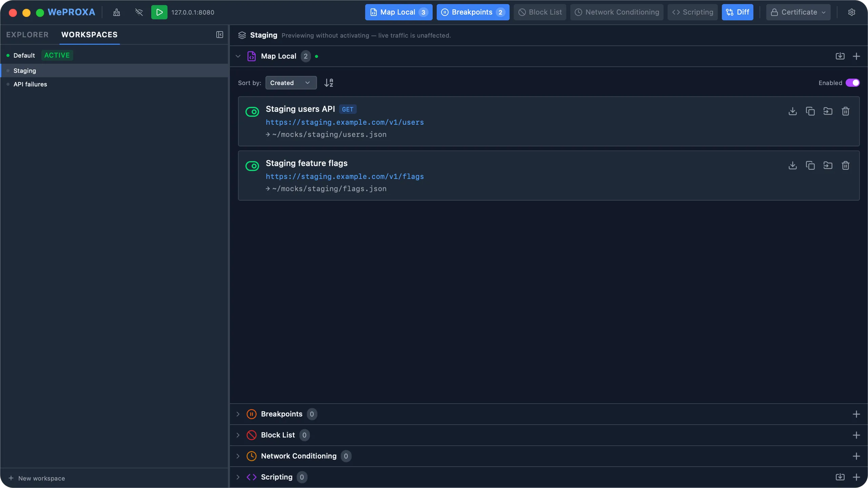Click GET method badge on users API
The width and height of the screenshot is (868, 488).
coord(348,109)
